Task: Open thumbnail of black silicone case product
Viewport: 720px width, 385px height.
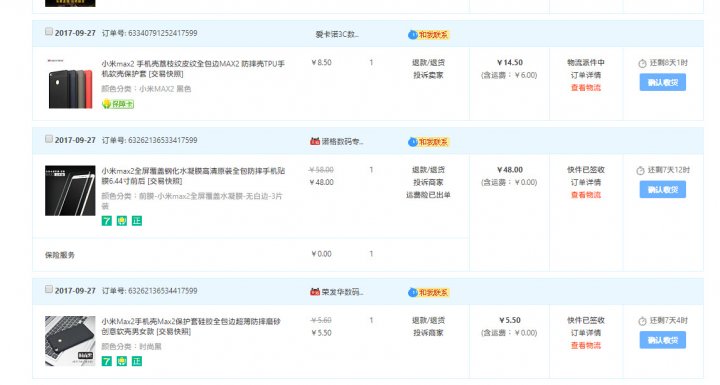Action: [x=70, y=341]
